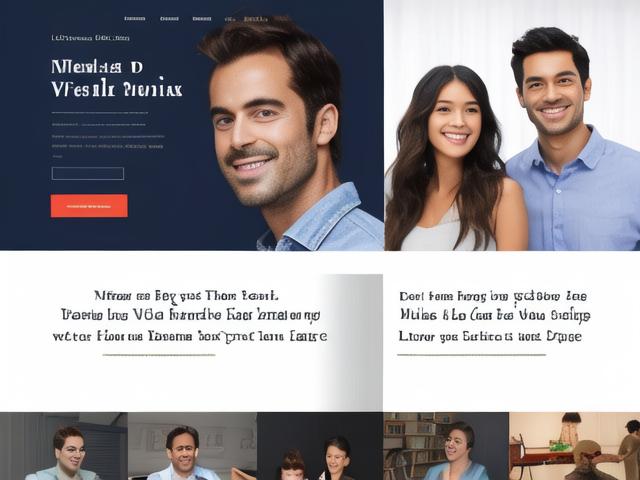The image size is (640, 480).
Task: Click the small tagline above the hero headline
Action: 91,38
